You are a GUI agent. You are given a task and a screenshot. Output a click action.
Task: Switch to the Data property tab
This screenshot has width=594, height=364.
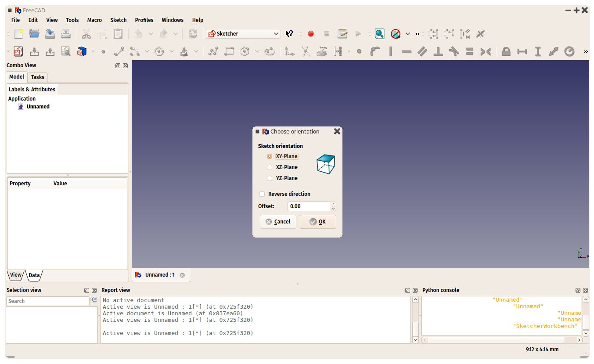34,275
